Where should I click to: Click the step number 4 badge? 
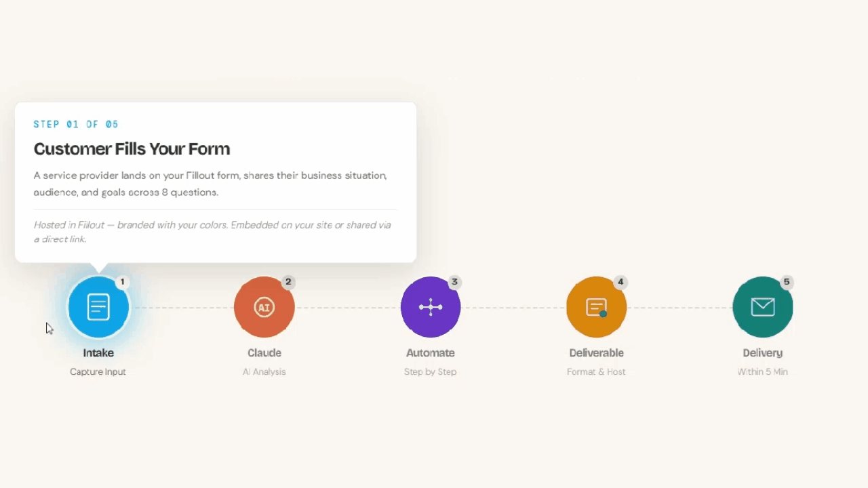[620, 282]
